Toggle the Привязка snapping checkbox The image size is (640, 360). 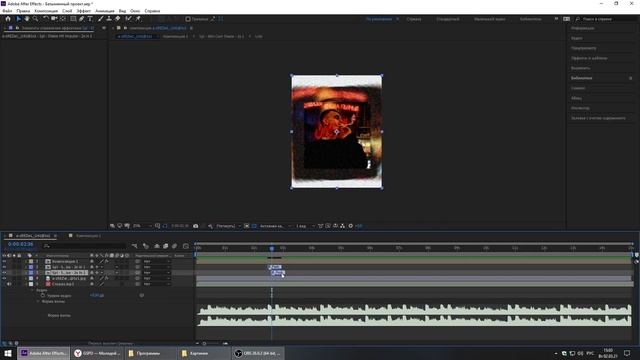pos(188,19)
